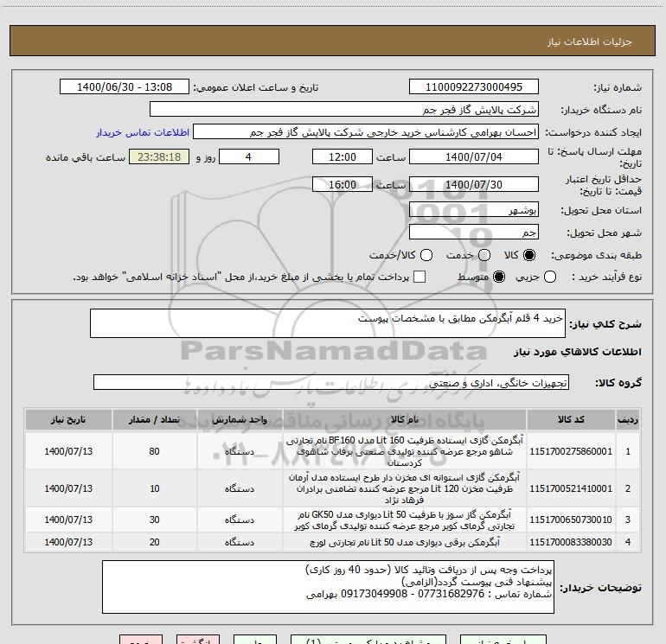Click the تاریخ نیاز column header
Image resolution: width=666 pixels, height=644 pixels.
click(68, 420)
